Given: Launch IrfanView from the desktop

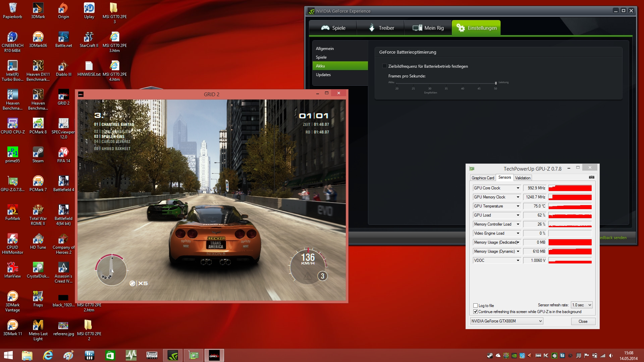Looking at the screenshot, I should pos(12,270).
